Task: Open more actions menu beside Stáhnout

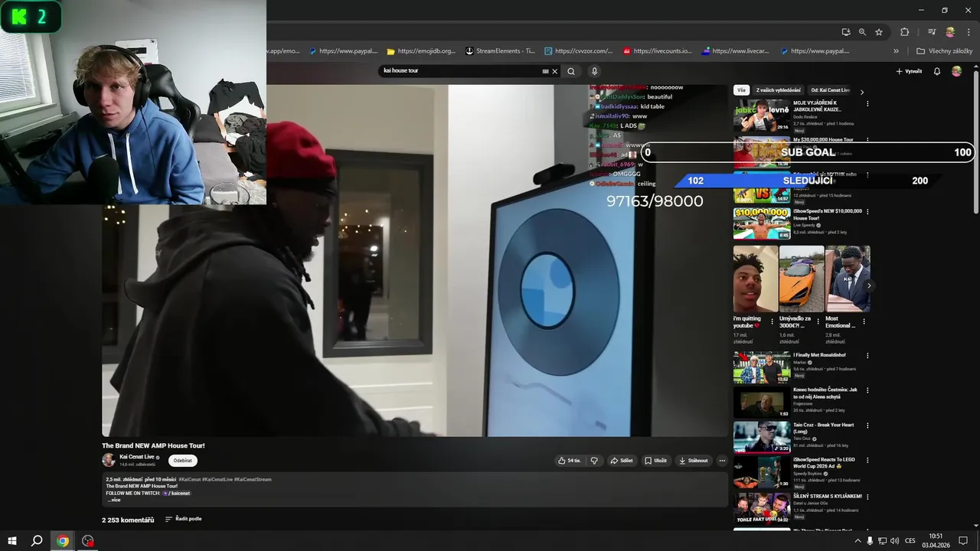Action: (722, 461)
